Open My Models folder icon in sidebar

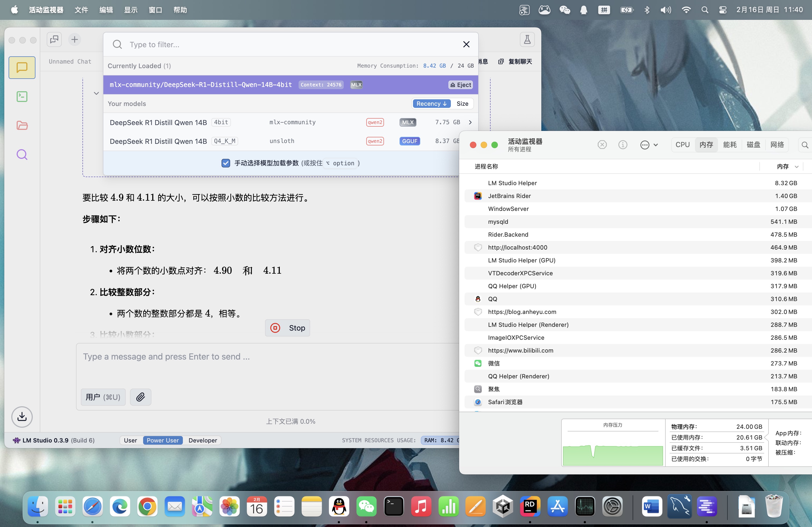point(21,125)
